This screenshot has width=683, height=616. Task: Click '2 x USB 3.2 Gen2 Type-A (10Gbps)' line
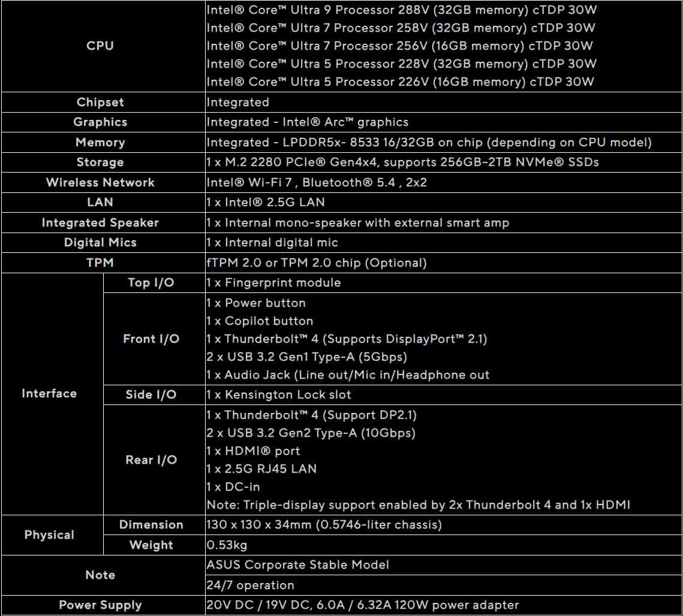311,433
